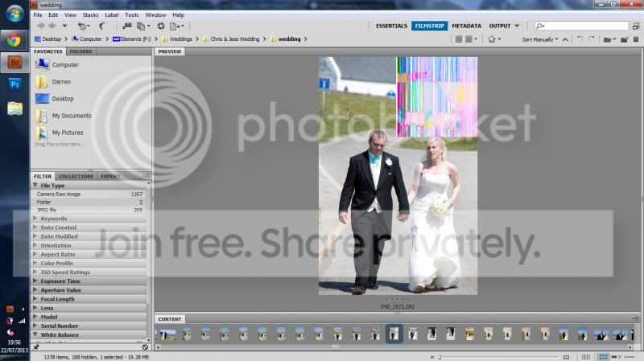Screen dimensions: 644x361
Task: Click the Keep filter pin icon
Action: (x=37, y=347)
